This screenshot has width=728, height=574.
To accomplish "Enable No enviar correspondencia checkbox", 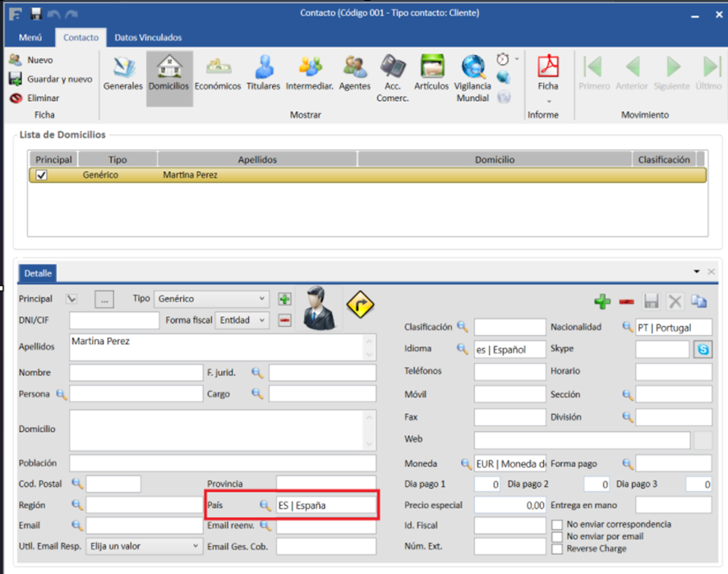I will pyautogui.click(x=558, y=524).
